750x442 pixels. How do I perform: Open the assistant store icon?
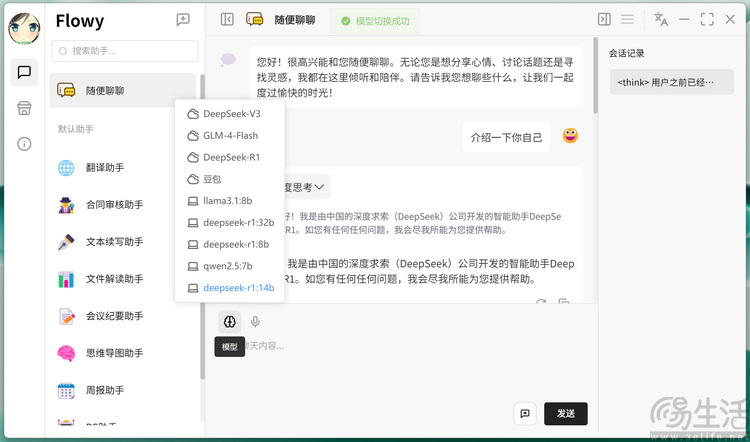(24, 108)
